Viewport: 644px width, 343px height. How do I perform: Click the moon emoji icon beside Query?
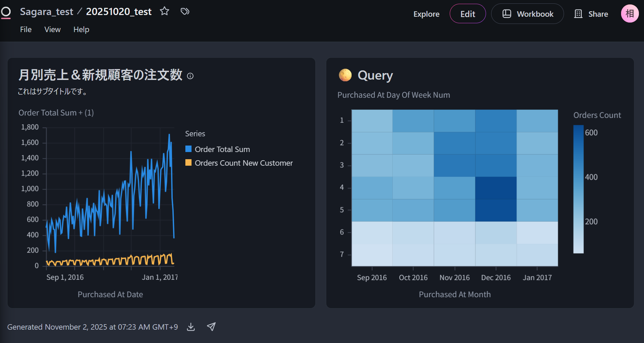(x=345, y=75)
